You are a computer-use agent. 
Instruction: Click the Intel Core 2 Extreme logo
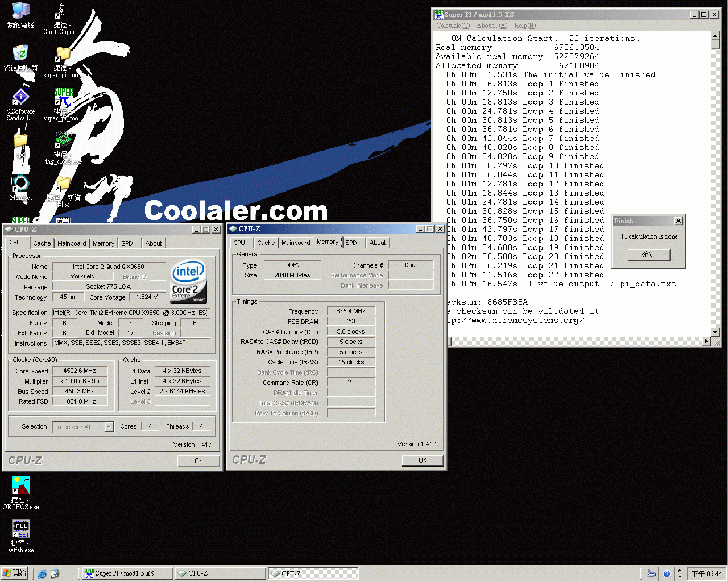pos(189,281)
